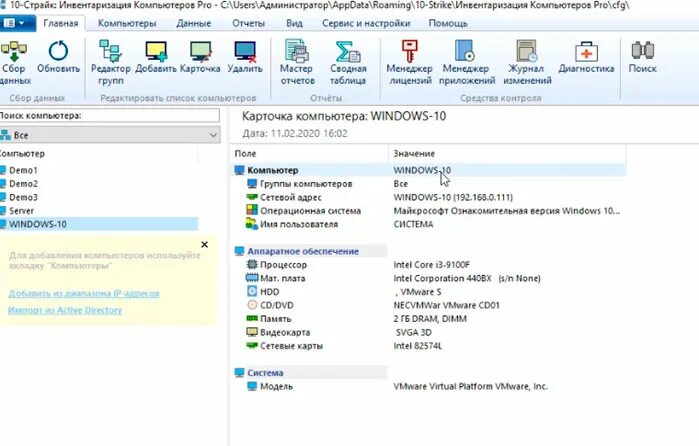Select the Сетевые карты row

[430, 346]
